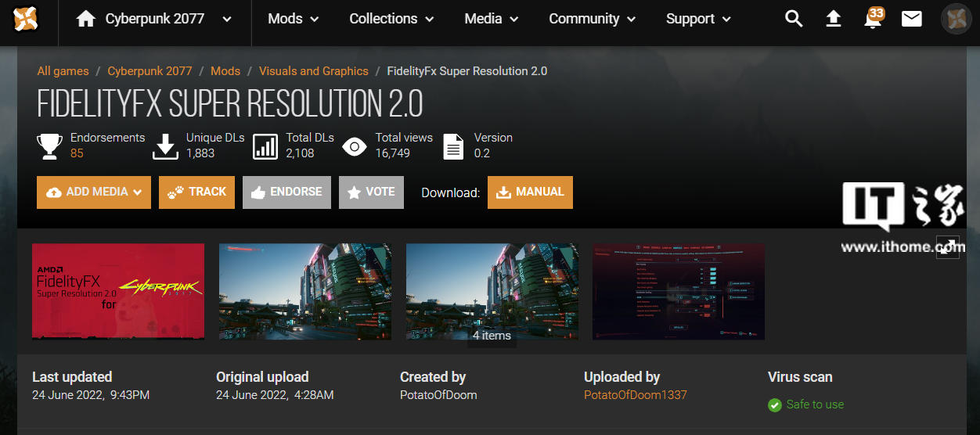Screen dimensions: 980x435
Task: Click the Safe to use link
Action: (x=815, y=404)
